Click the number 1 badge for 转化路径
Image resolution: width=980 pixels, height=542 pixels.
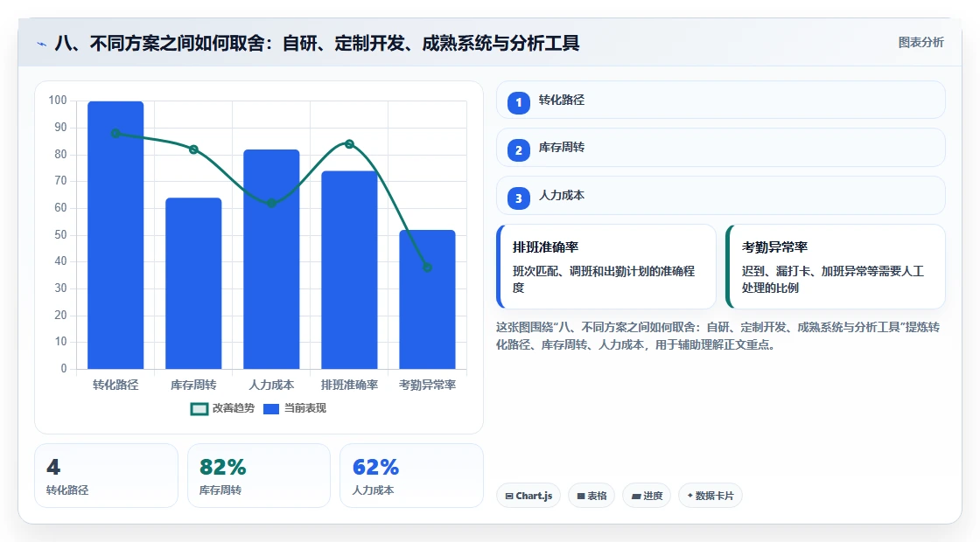(518, 102)
